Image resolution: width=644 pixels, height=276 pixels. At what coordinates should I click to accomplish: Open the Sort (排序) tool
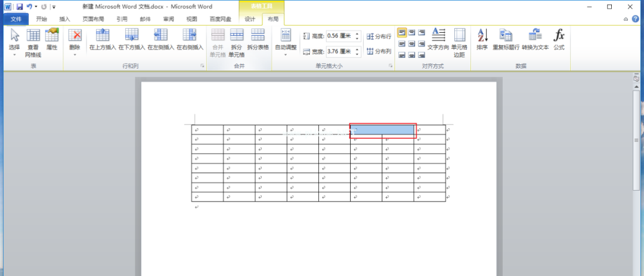[482, 36]
